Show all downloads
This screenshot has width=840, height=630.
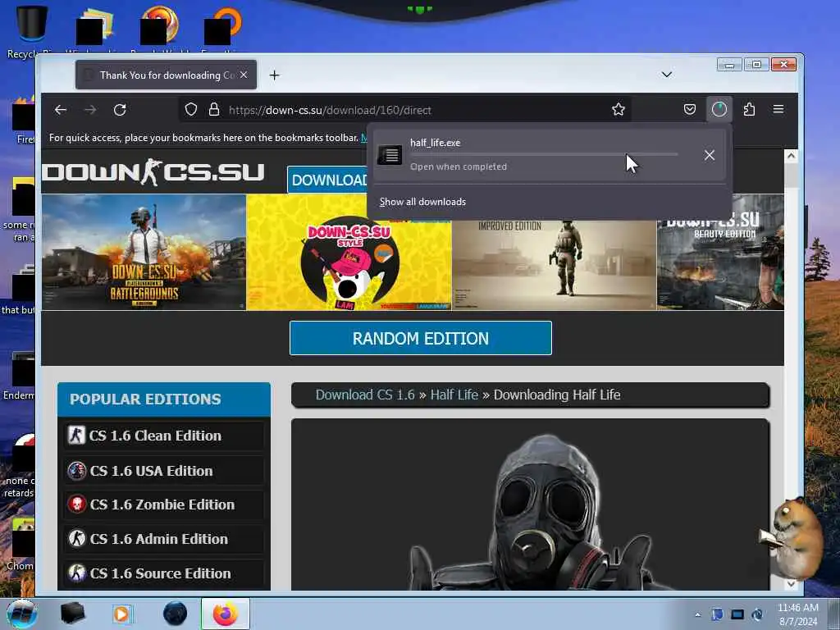click(x=422, y=202)
